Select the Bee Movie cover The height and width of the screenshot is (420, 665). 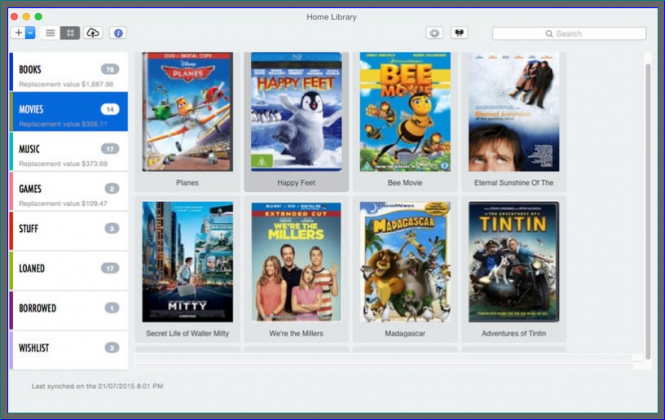[405, 112]
